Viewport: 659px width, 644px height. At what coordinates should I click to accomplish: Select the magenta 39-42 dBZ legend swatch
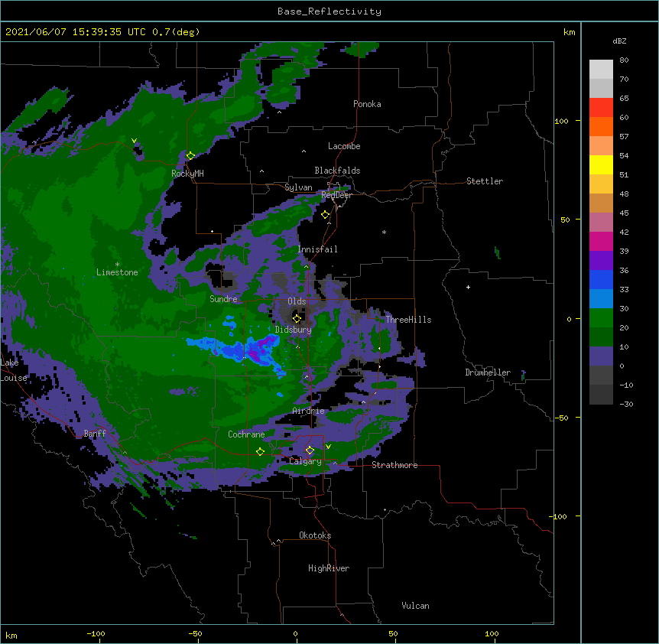tap(601, 241)
